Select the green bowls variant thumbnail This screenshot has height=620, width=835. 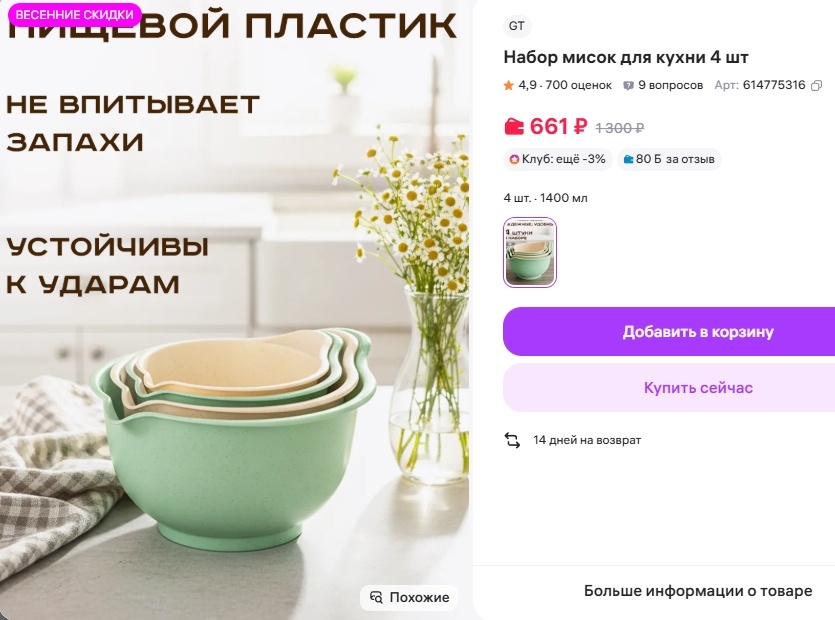tap(530, 252)
